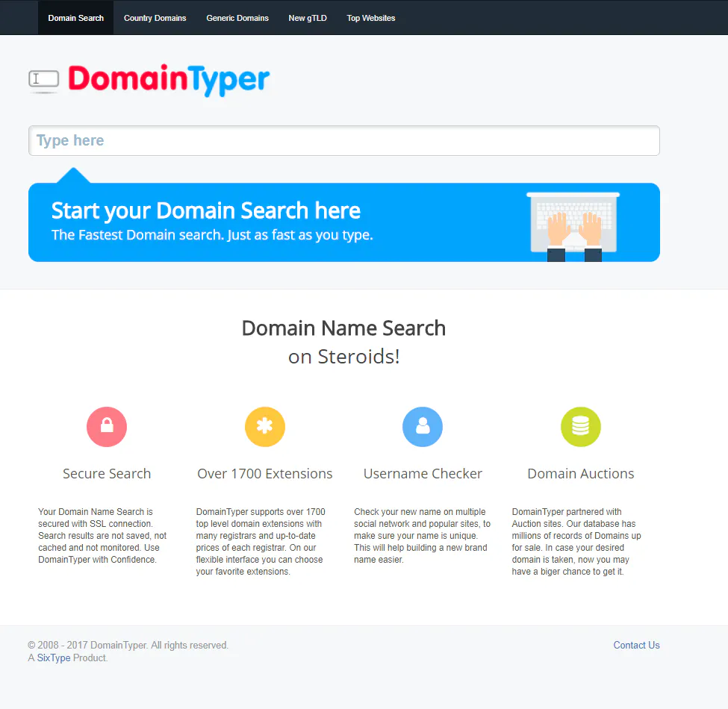Open Top Websites navigation link
The width and height of the screenshot is (728, 709).
(x=370, y=18)
